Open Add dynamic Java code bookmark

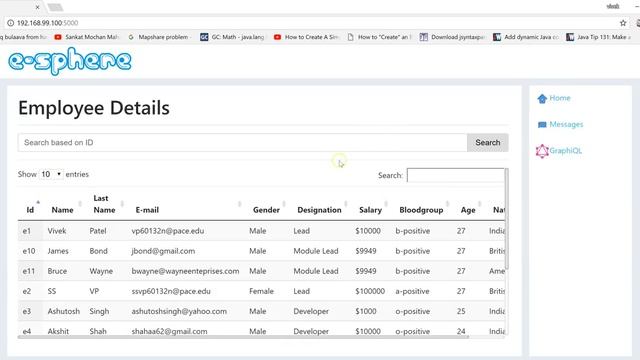(x=526, y=37)
